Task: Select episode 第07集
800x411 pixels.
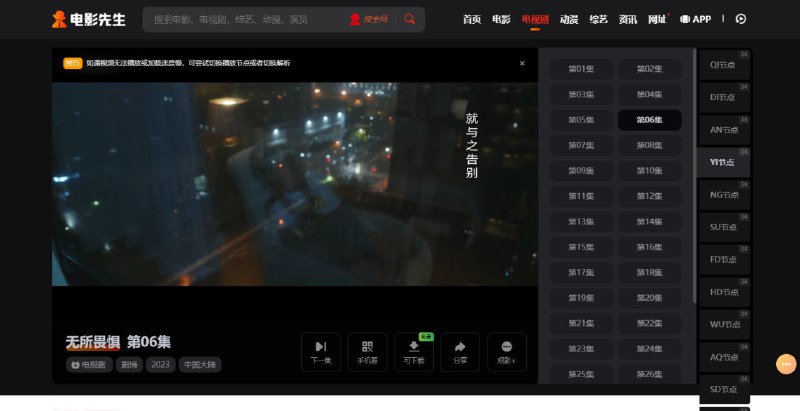Action: pyautogui.click(x=581, y=145)
